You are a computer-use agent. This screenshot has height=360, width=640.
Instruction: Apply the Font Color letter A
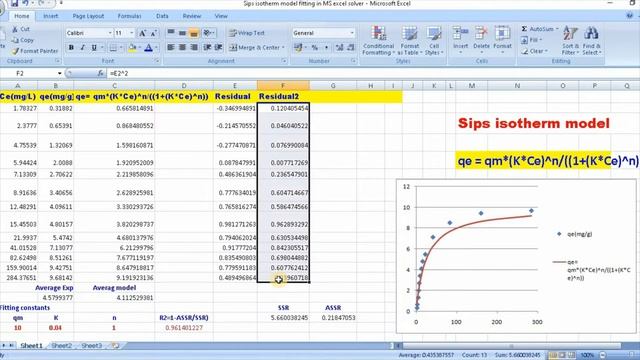(x=149, y=48)
